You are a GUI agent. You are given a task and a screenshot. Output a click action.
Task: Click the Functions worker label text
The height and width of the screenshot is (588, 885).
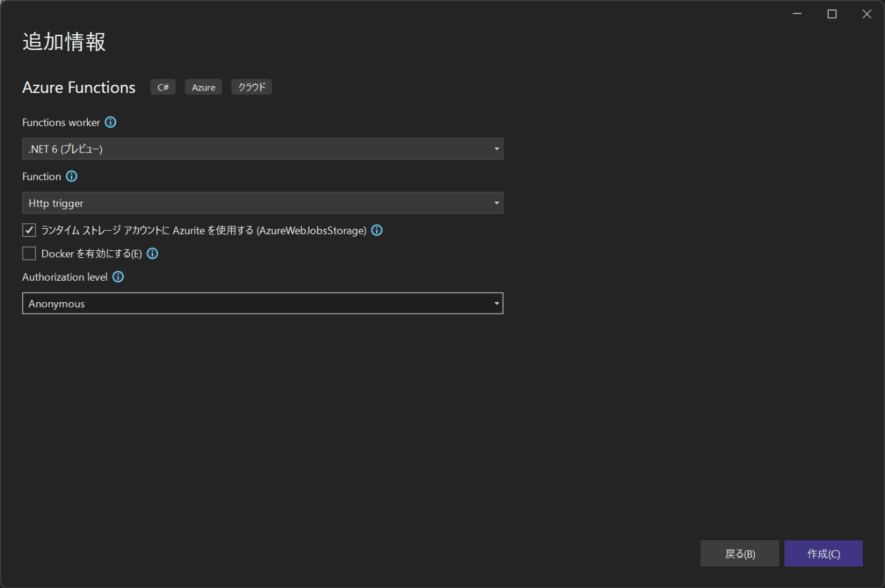pyautogui.click(x=61, y=122)
